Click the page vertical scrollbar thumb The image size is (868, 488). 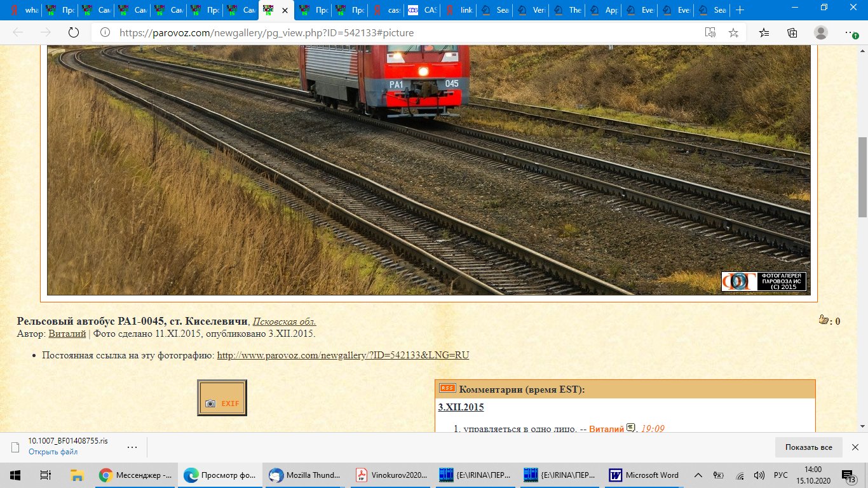(x=862, y=177)
